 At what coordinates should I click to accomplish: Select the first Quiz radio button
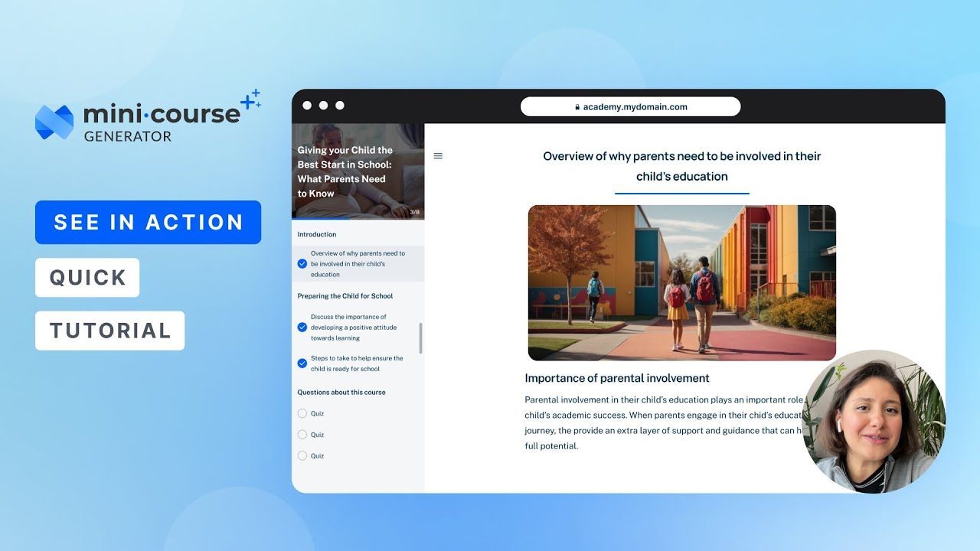(302, 413)
